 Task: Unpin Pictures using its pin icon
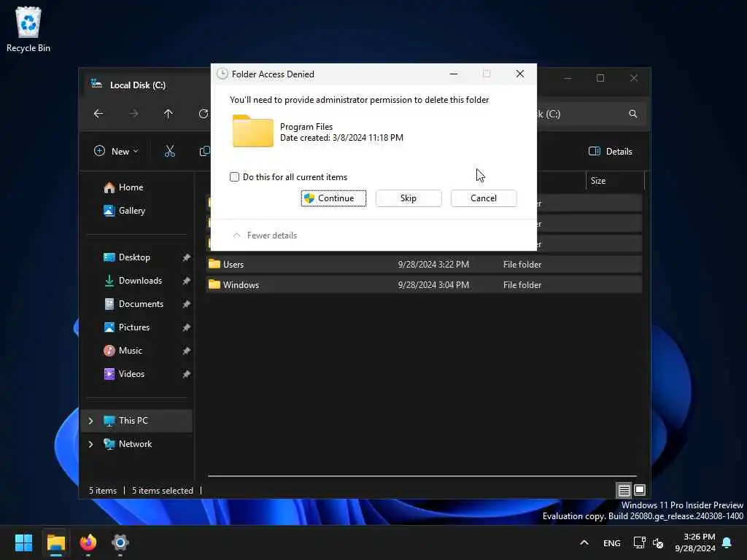point(186,327)
